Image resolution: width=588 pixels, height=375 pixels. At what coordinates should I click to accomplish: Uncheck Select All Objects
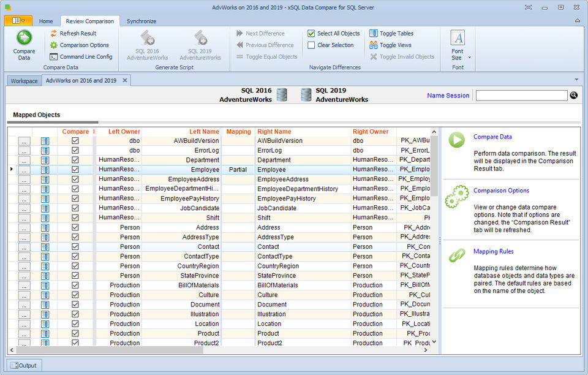click(x=311, y=33)
